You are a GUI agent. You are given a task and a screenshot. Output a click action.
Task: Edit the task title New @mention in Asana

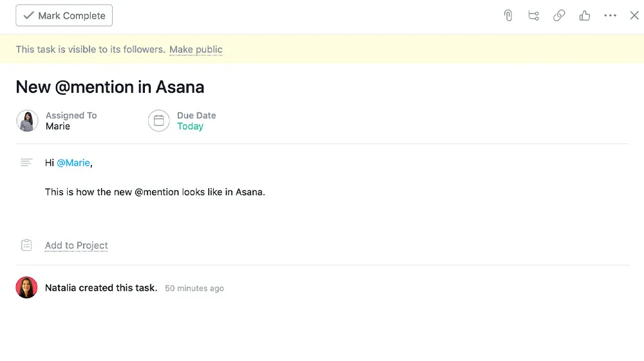[x=110, y=87]
